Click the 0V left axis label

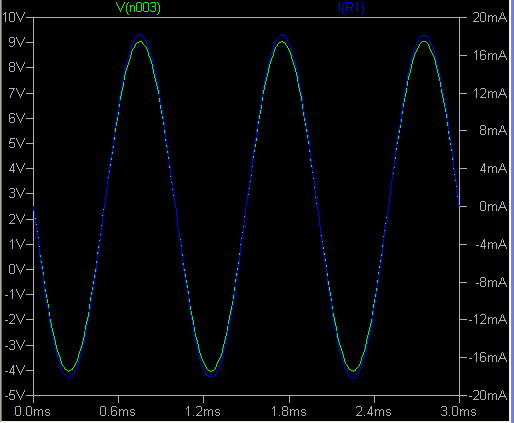pyautogui.click(x=17, y=269)
